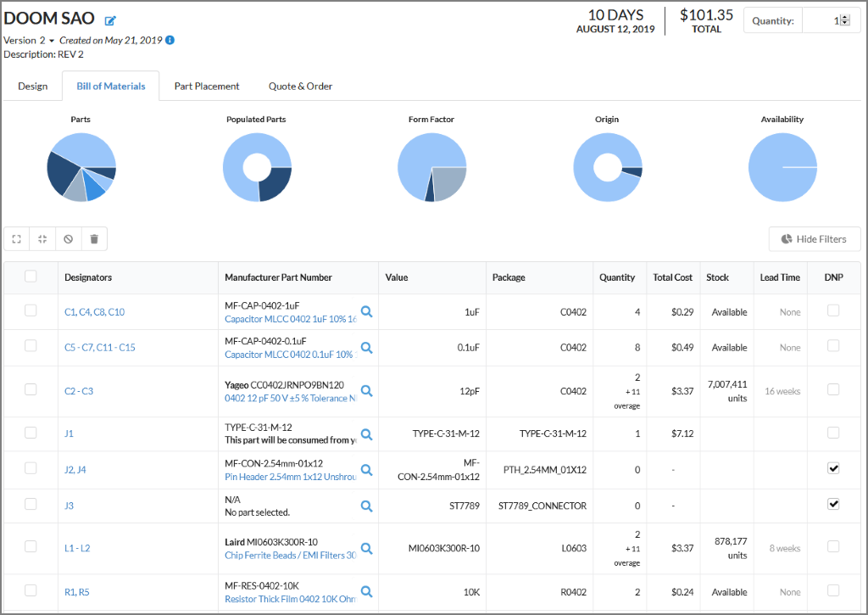Select the row checkbox for C1, C4, C8, C10
This screenshot has height=615, width=868.
point(31,311)
